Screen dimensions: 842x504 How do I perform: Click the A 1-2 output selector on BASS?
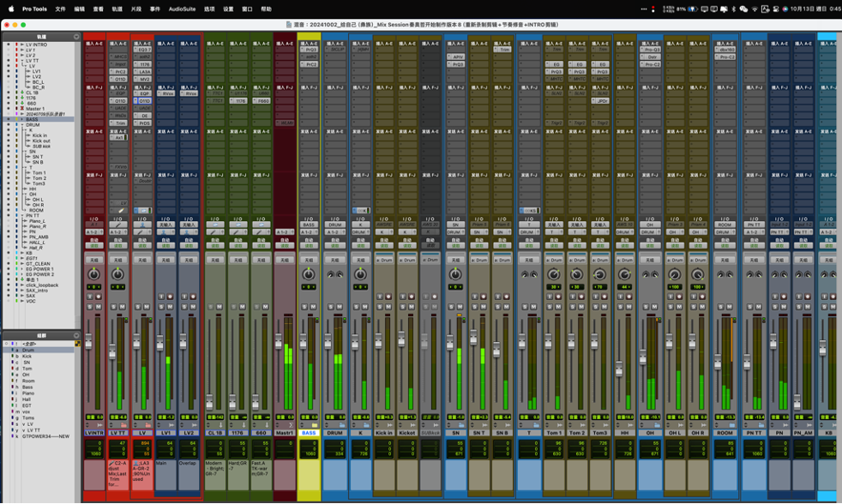(308, 231)
